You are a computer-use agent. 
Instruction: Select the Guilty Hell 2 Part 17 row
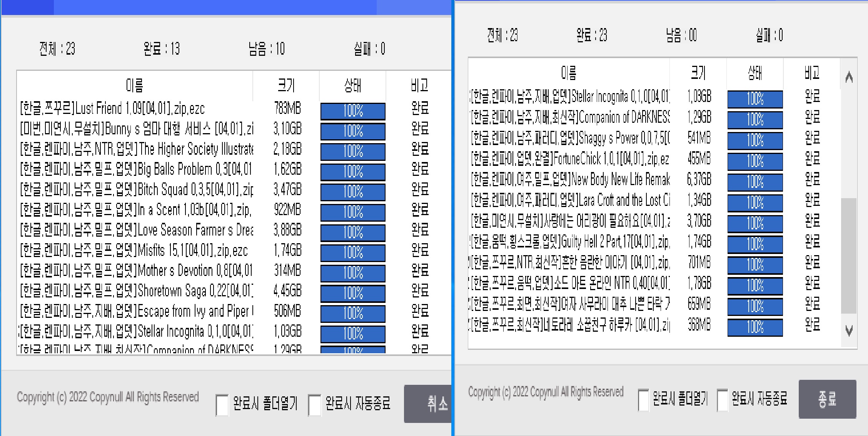(x=569, y=242)
